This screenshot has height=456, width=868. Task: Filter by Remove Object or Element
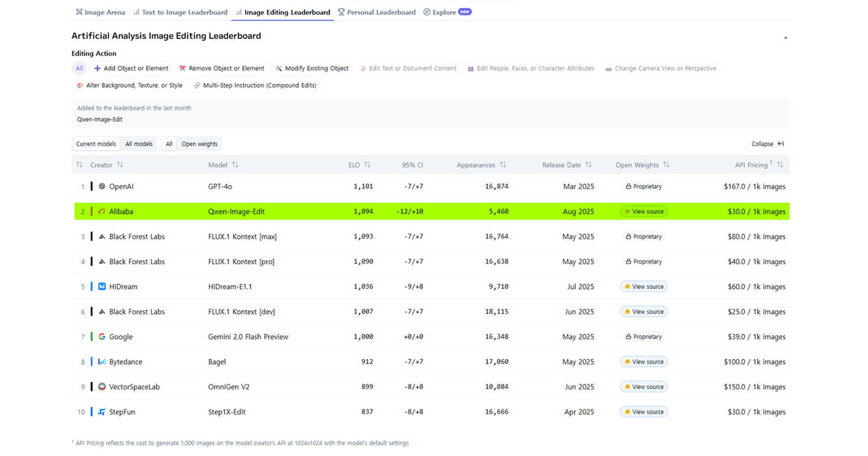221,69
